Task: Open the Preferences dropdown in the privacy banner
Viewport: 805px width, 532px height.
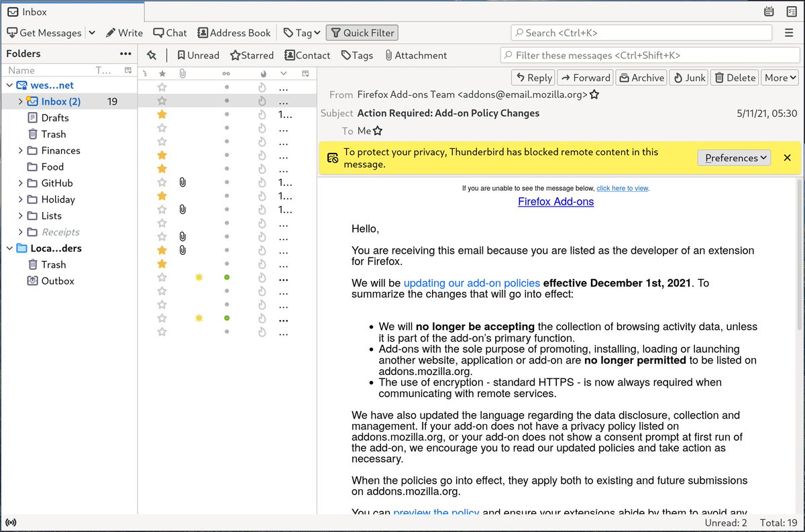Action: (734, 158)
